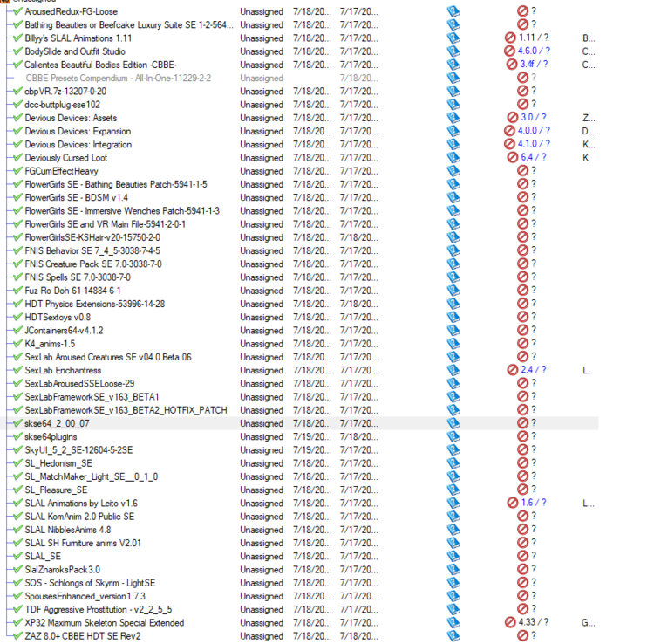Click the red prohibited icon in FGCumEffectHeavy row

click(x=522, y=170)
